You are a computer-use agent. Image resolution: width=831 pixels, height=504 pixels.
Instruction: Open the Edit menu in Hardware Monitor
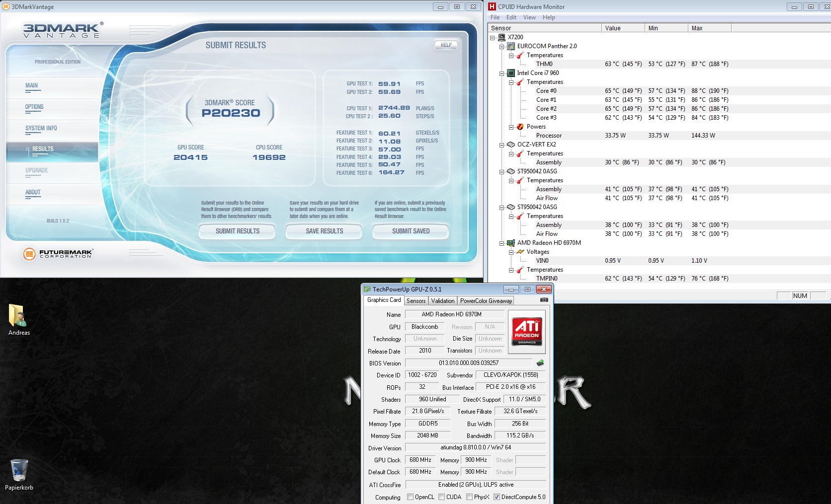point(511,17)
